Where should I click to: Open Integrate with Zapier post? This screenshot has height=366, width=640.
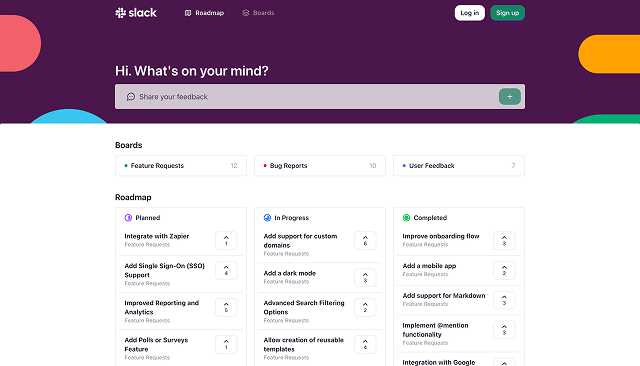(x=157, y=236)
